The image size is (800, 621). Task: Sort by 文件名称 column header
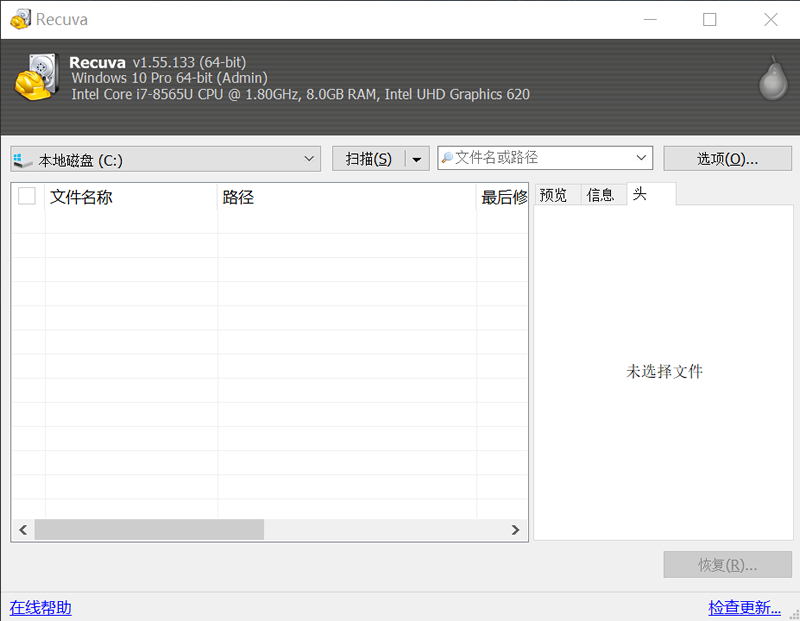(131, 197)
